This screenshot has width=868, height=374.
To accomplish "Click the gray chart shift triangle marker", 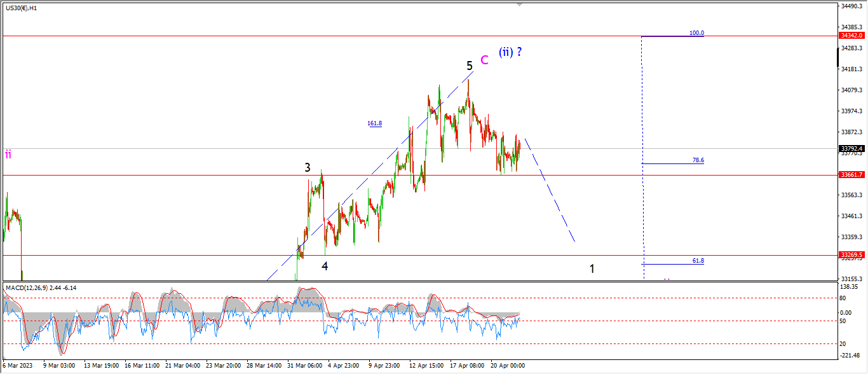I will point(520,4).
